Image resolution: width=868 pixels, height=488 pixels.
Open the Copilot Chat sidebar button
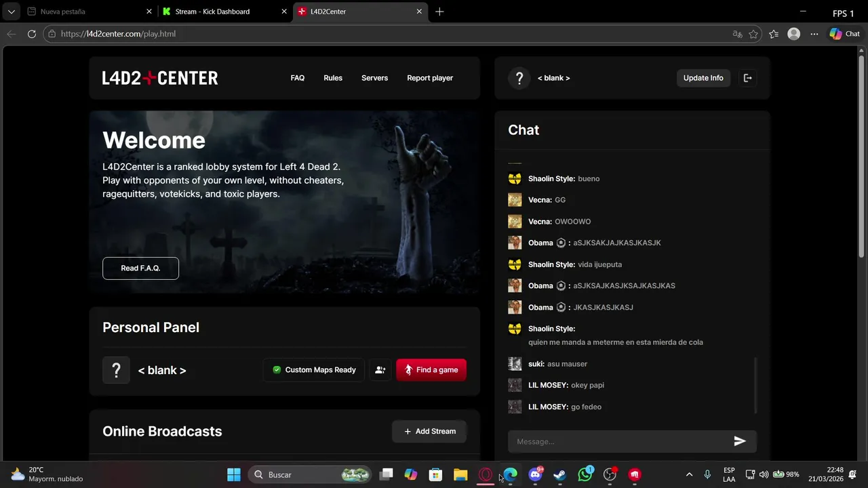[845, 34]
